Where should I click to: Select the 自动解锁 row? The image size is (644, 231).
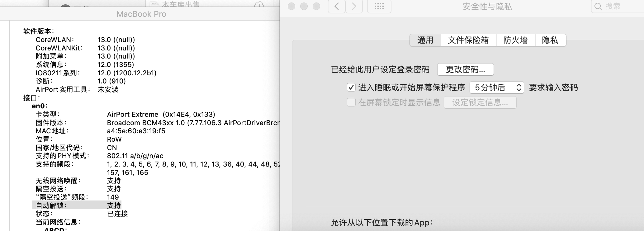(x=77, y=205)
